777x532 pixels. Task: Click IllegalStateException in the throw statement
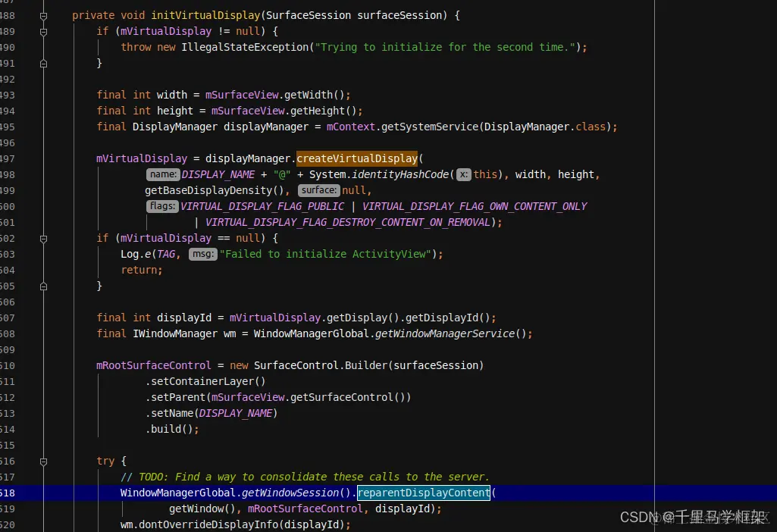pos(245,47)
